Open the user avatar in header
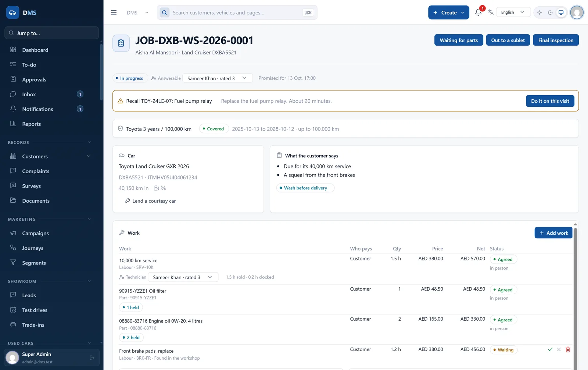 click(x=577, y=13)
